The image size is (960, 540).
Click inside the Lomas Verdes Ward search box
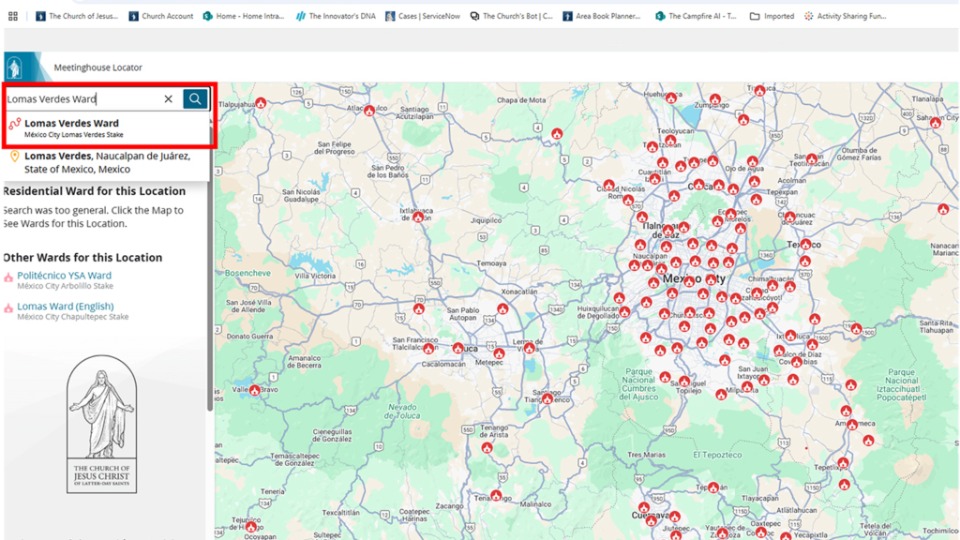(80, 99)
